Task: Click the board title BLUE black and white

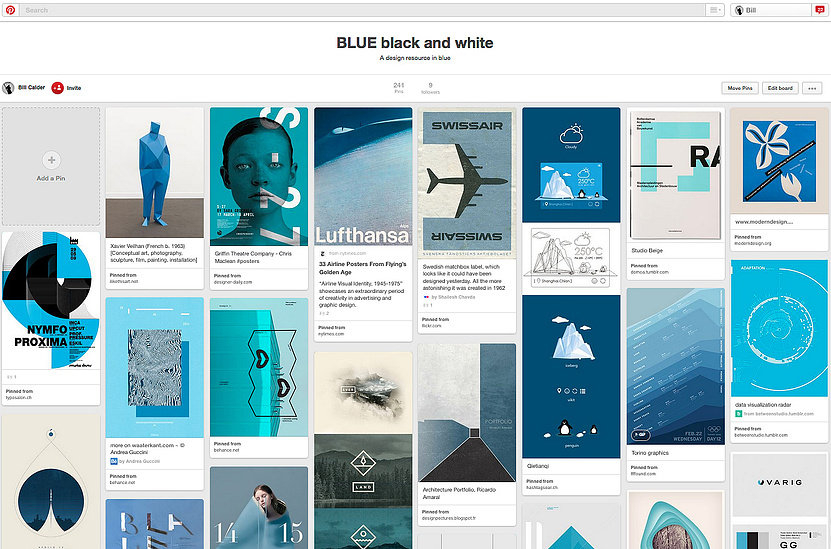Action: (x=415, y=43)
